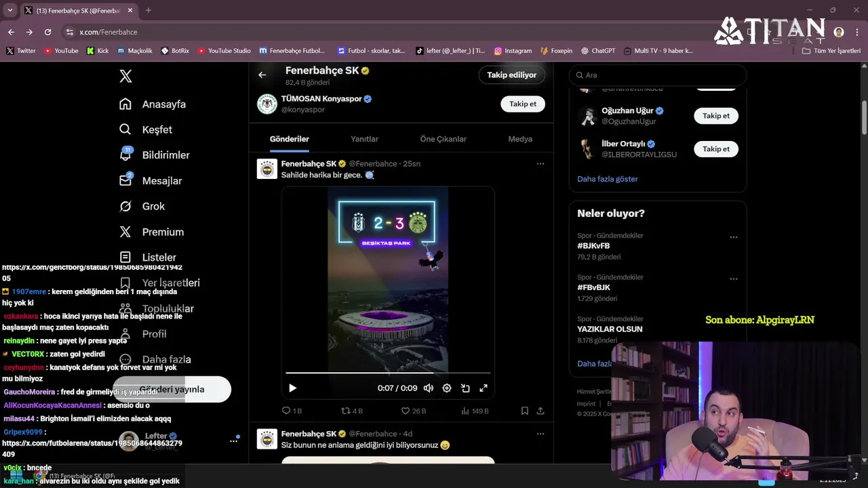Toggle video picture-in-picture icon
868x488 pixels.
(465, 388)
